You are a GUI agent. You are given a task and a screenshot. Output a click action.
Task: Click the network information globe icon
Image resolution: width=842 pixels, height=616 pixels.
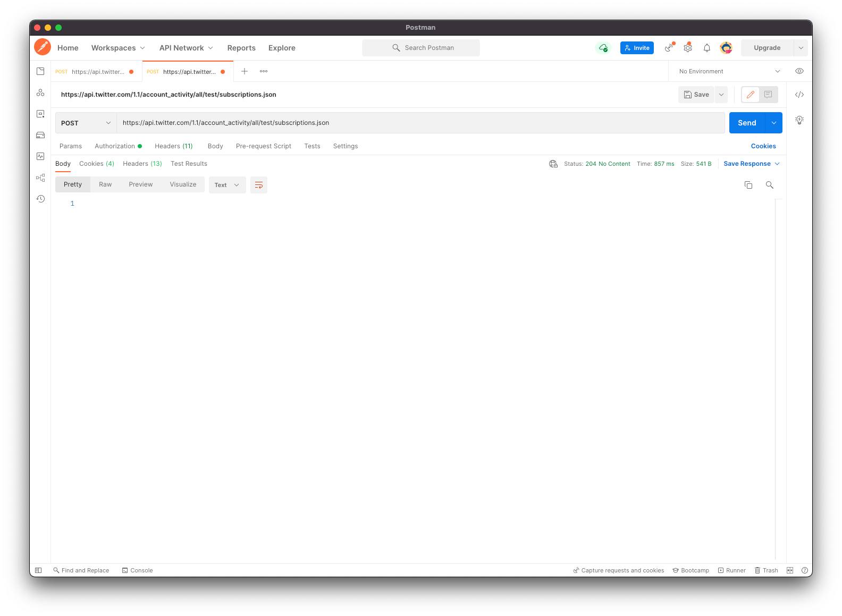coord(553,164)
